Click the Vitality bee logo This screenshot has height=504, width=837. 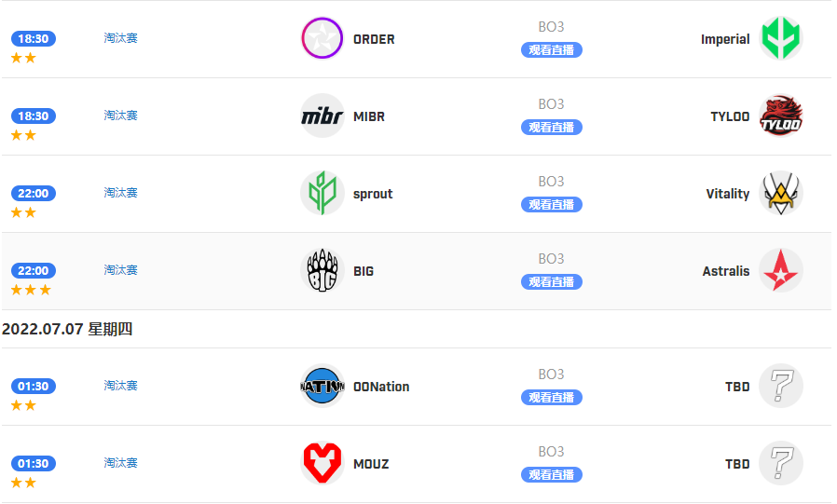(780, 193)
